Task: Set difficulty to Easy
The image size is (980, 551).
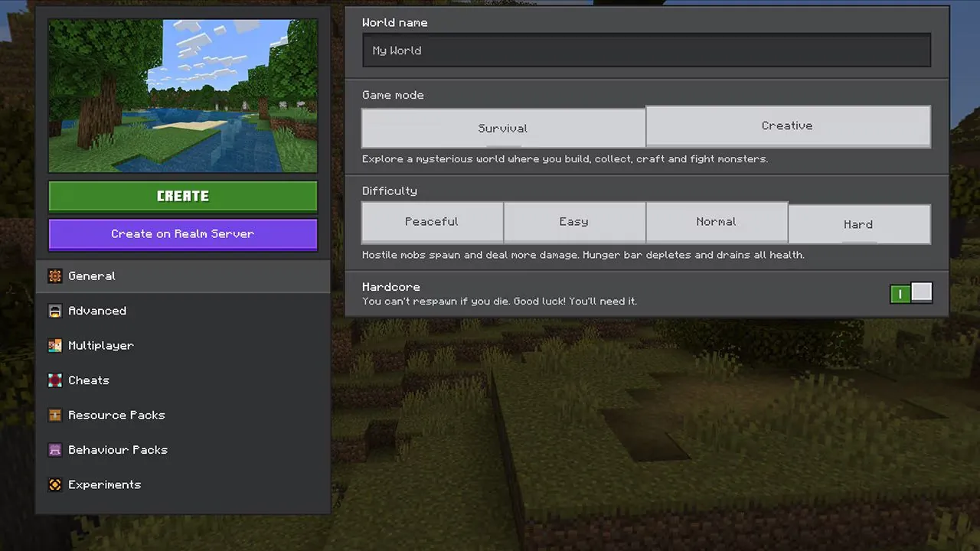Action: [574, 222]
